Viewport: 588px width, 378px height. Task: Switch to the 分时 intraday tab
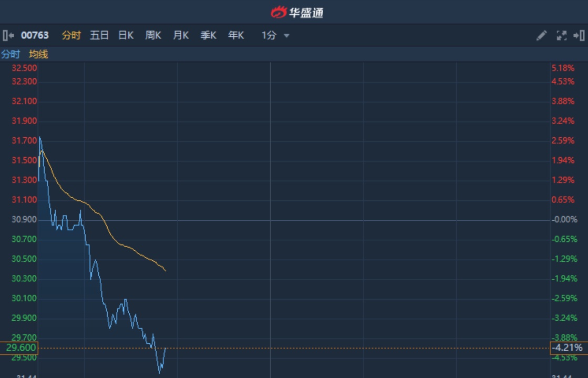tap(71, 35)
